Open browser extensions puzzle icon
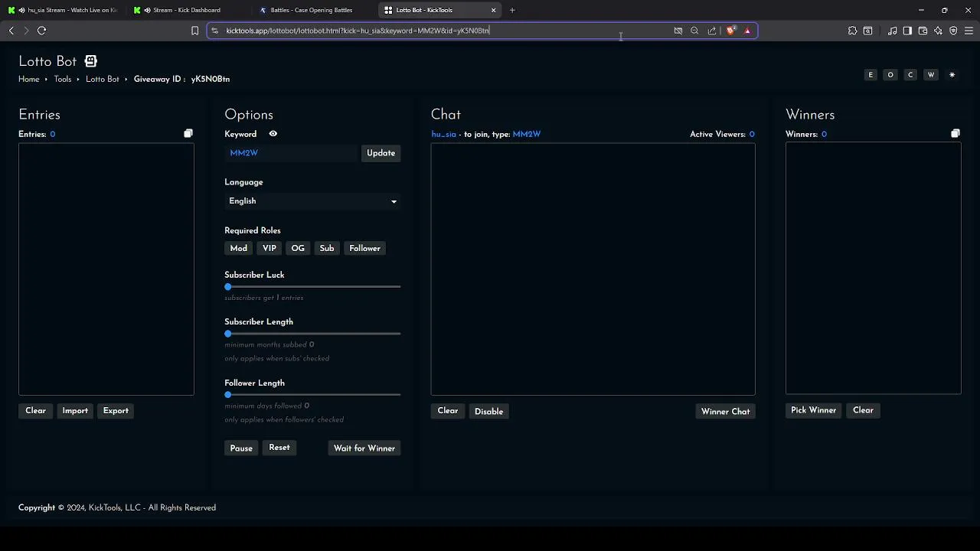This screenshot has width=980, height=551. [852, 31]
